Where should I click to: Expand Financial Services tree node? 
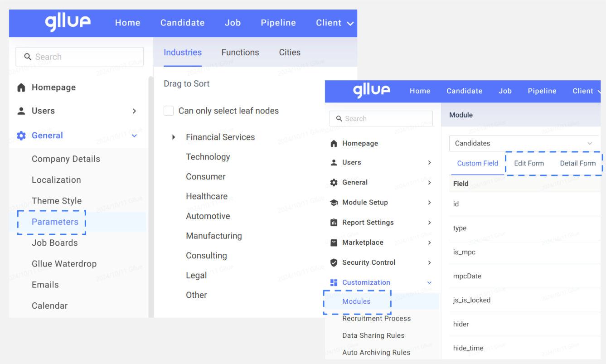(174, 137)
